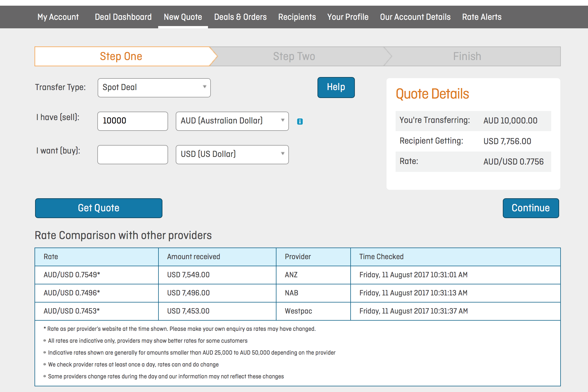Open the My Account tab
Screen dimensions: 588x392
58,17
